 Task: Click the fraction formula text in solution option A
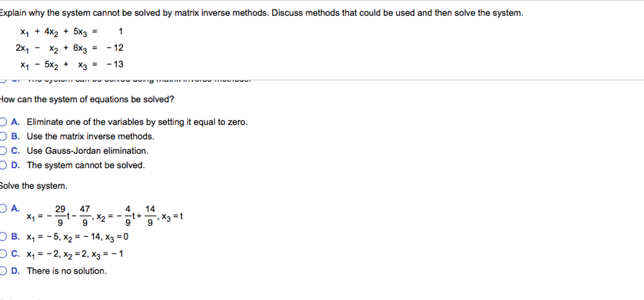click(x=105, y=216)
